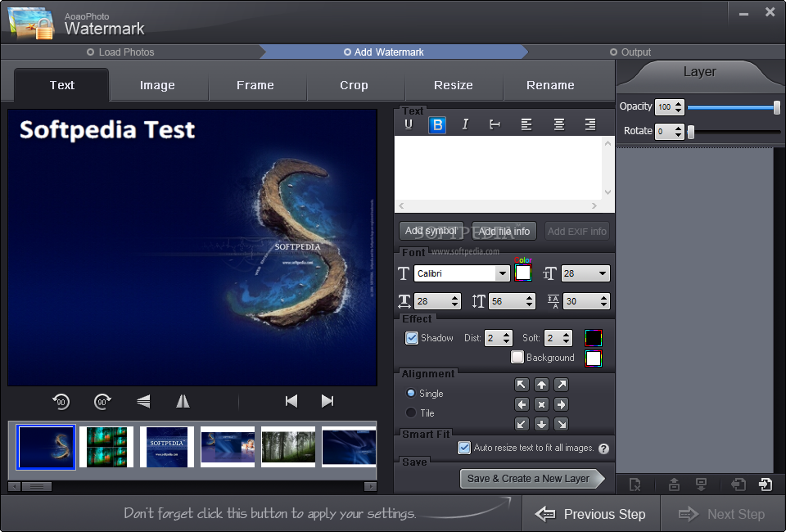Switch to the Text tab
This screenshot has height=532, width=786.
pos(61,85)
